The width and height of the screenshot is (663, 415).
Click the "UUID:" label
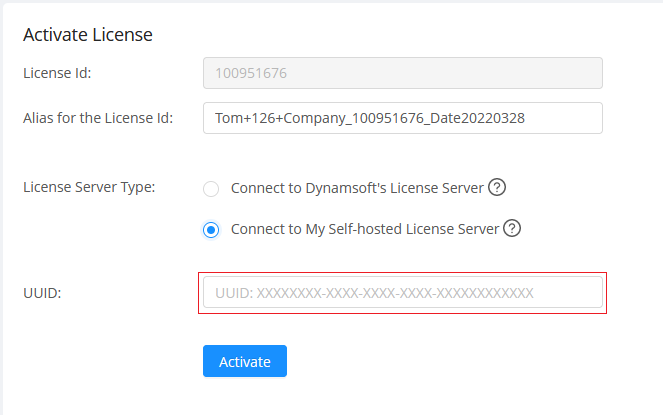pyautogui.click(x=41, y=293)
